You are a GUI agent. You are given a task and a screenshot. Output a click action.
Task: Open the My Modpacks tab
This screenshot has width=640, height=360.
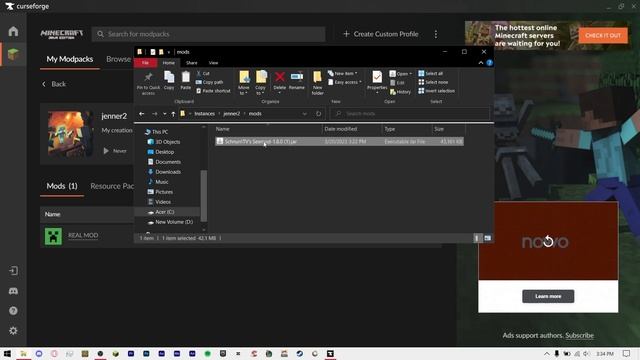[70, 59]
